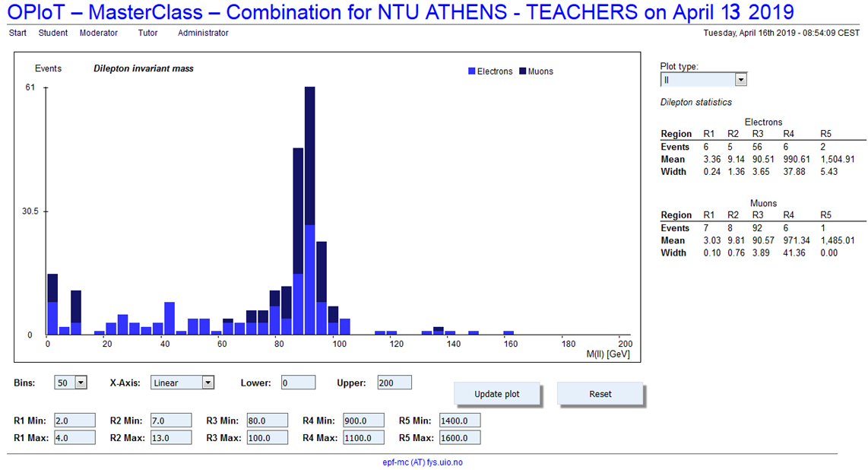Click Muons R3 events value 92
The height and width of the screenshot is (470, 868).
click(757, 228)
